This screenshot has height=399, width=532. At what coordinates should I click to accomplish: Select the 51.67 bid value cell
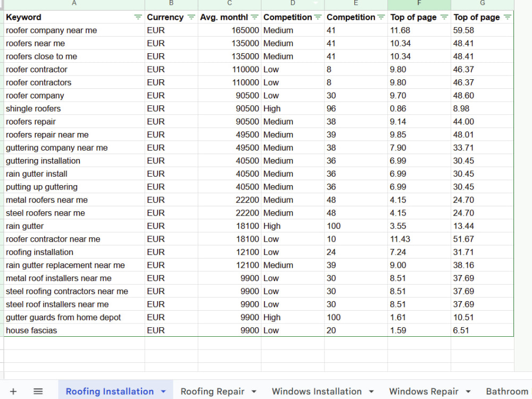(x=483, y=239)
